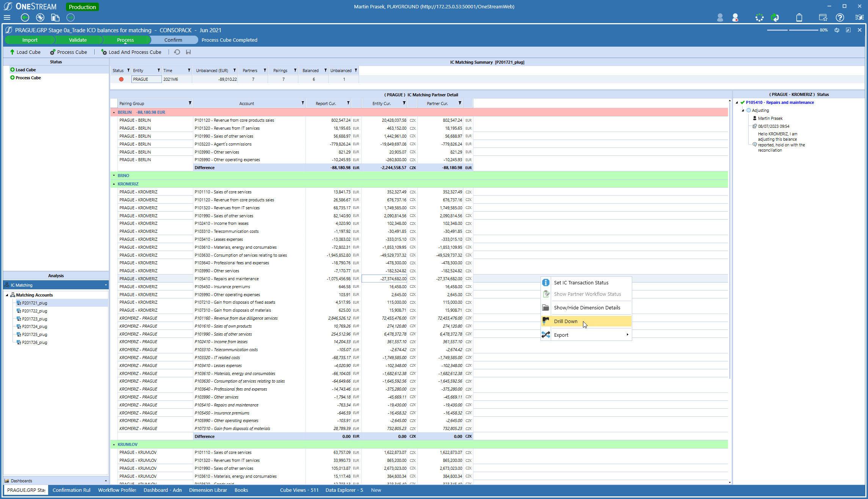Click the help question mark icon

[x=840, y=17]
